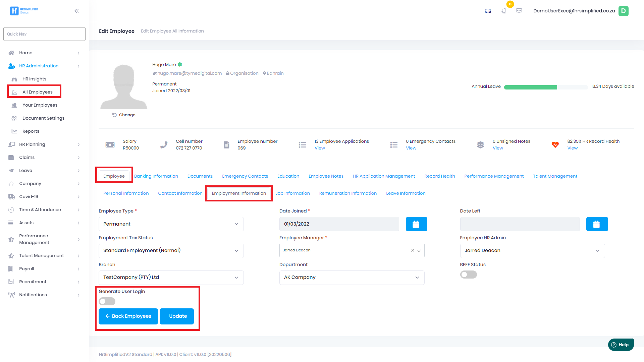The width and height of the screenshot is (644, 362).
Task: Enable Generate User Login toggle
Action: click(107, 301)
